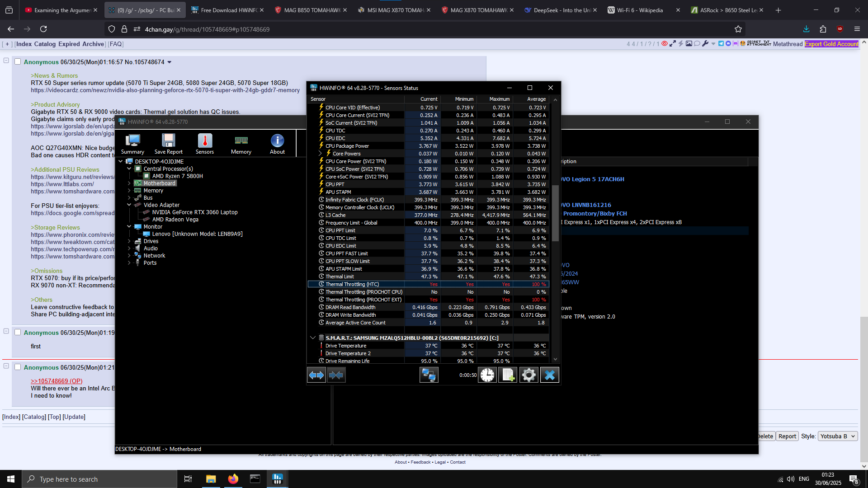
Task: Open HWiNFO from the Windows taskbar
Action: (x=277, y=479)
